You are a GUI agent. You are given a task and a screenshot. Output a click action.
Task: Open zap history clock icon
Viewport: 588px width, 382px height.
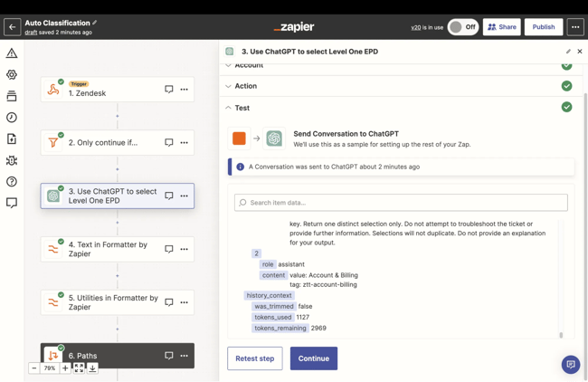(12, 118)
